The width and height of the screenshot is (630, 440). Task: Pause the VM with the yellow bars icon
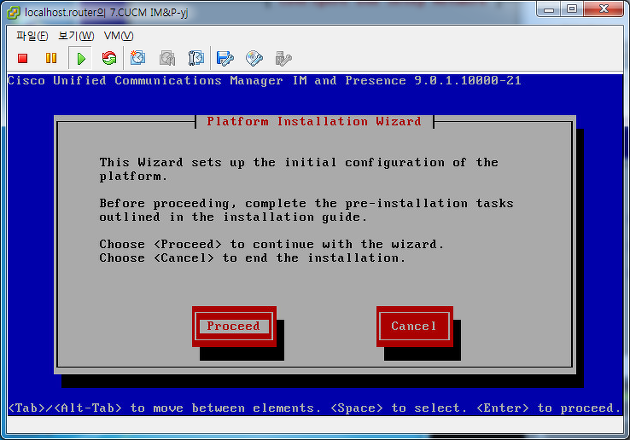click(x=51, y=58)
